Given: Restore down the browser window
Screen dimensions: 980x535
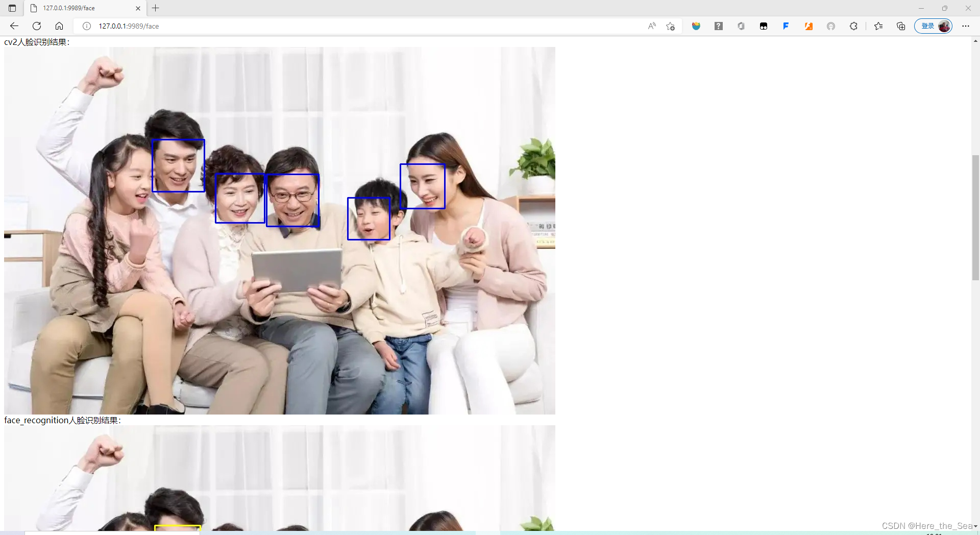Looking at the screenshot, I should (945, 8).
